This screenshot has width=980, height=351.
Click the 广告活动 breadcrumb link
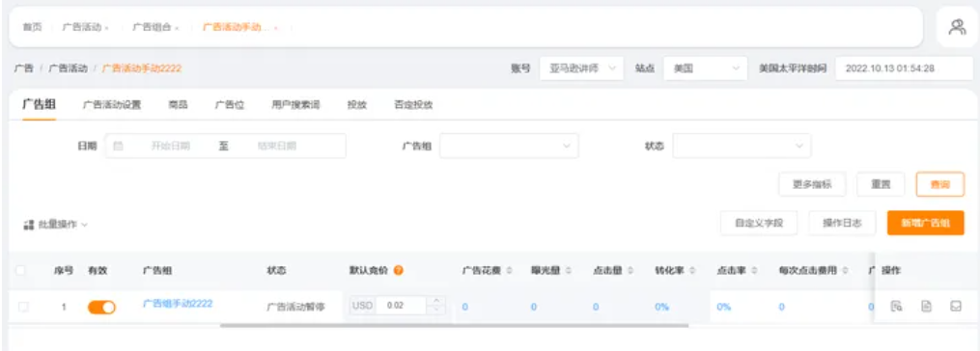click(69, 68)
